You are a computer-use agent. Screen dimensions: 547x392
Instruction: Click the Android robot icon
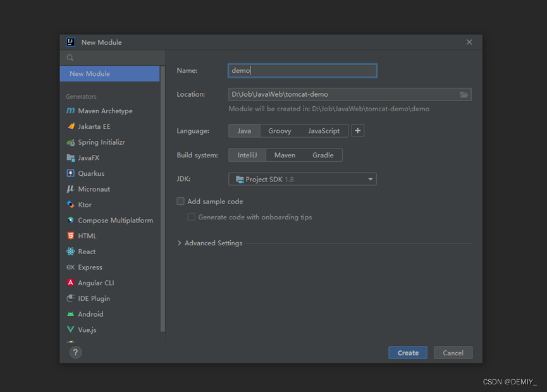pyautogui.click(x=70, y=314)
